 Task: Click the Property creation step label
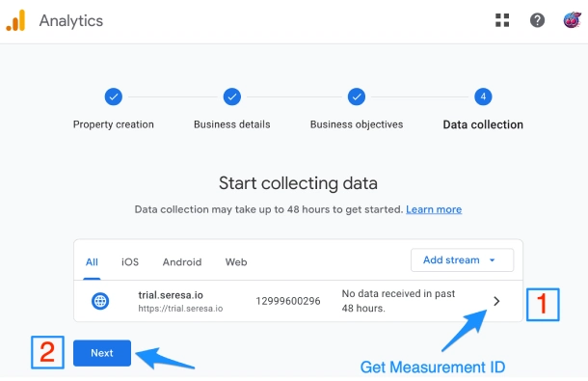(113, 124)
